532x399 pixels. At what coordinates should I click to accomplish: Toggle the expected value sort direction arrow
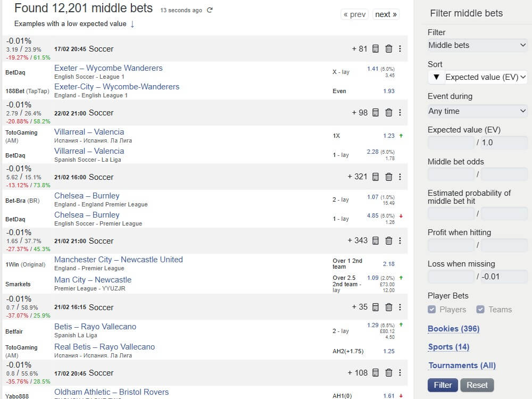tap(436, 77)
